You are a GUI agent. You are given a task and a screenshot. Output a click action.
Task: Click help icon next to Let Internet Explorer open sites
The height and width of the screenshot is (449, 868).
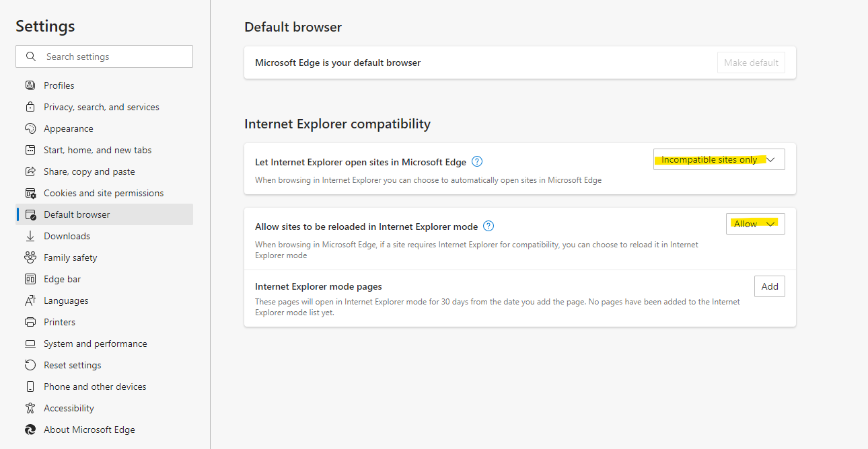(477, 161)
